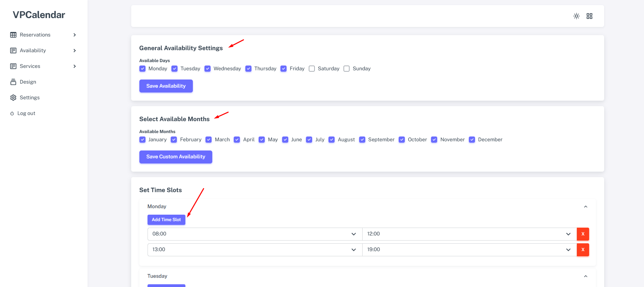644x287 pixels.
Task: Remove the 08:00–12:00 time slot
Action: (583, 234)
